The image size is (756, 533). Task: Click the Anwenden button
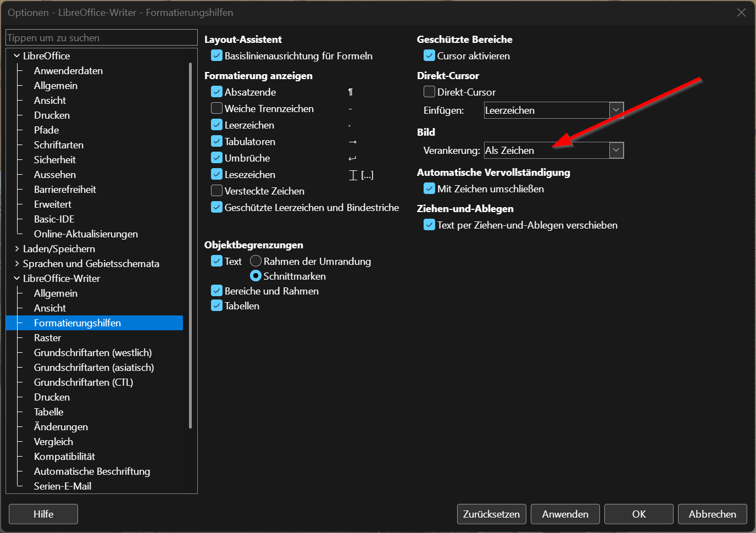[x=565, y=514]
